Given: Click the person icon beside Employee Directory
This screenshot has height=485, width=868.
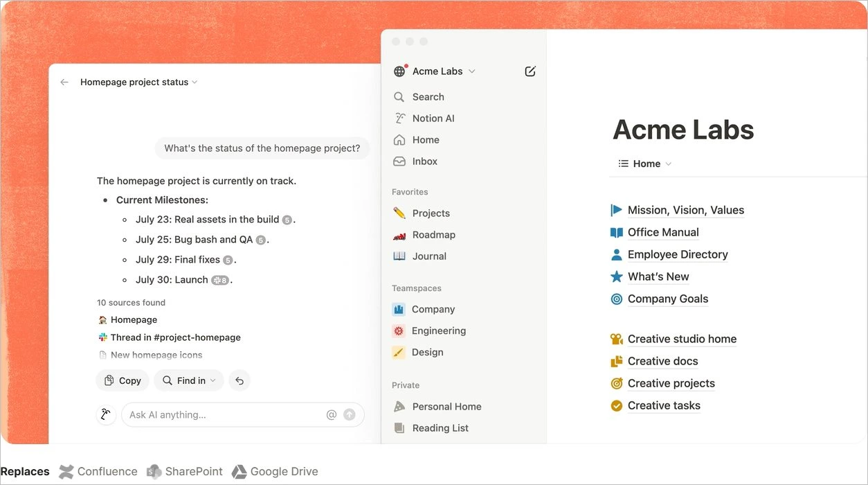Looking at the screenshot, I should (617, 254).
